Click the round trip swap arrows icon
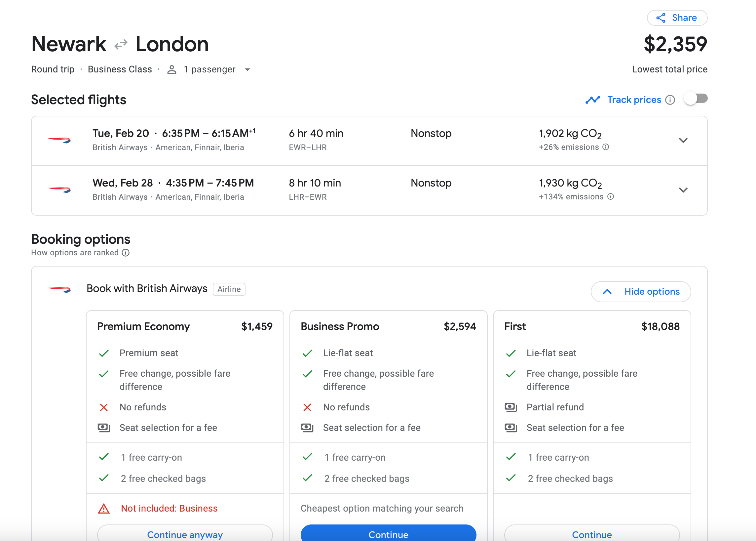 [x=121, y=44]
